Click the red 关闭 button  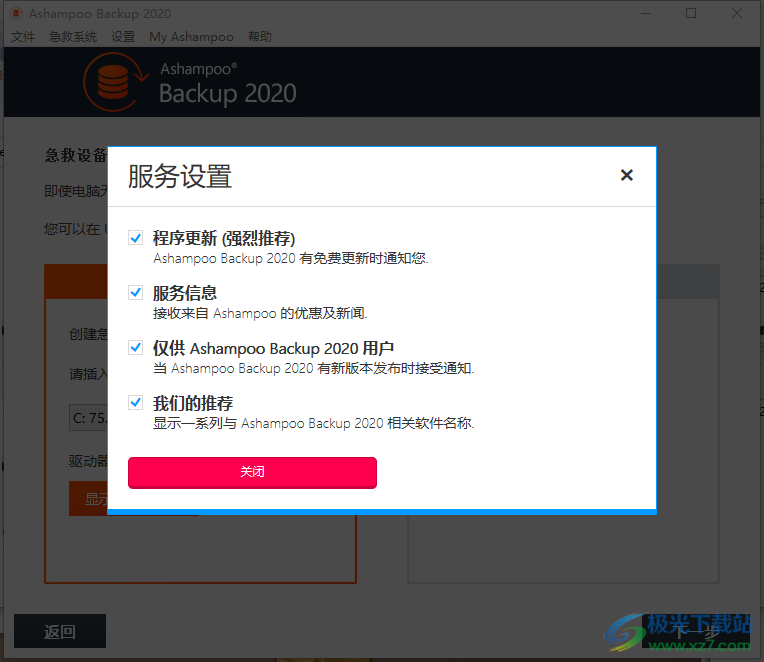(x=252, y=472)
